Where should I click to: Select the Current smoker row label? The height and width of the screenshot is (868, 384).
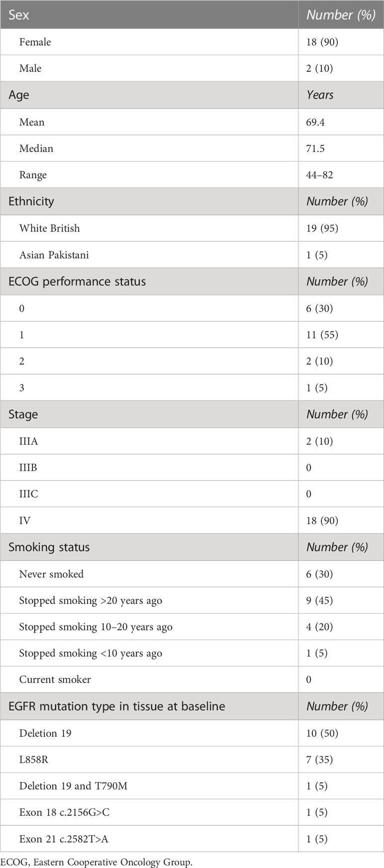tap(55, 680)
